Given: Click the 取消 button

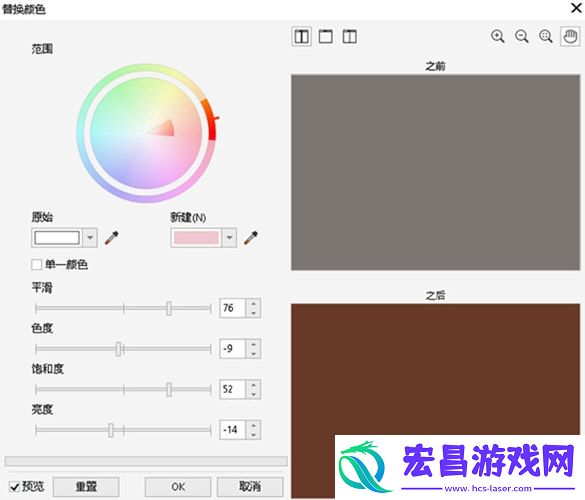Looking at the screenshot, I should click(250, 487).
